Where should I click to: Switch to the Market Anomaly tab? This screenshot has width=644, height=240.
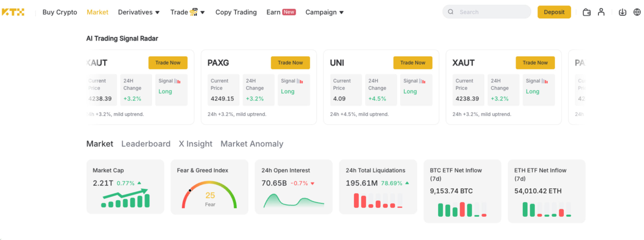(252, 144)
